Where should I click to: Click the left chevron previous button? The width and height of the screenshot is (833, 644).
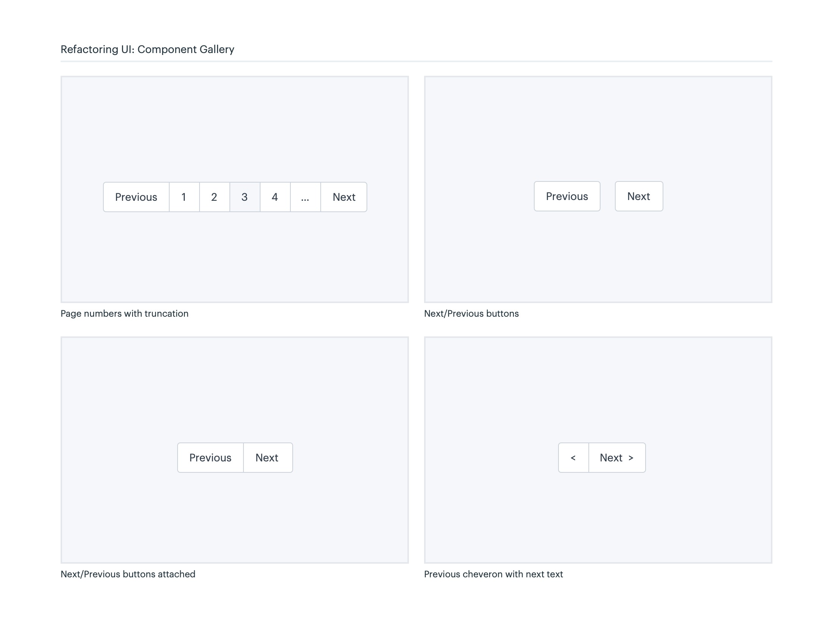pyautogui.click(x=573, y=458)
